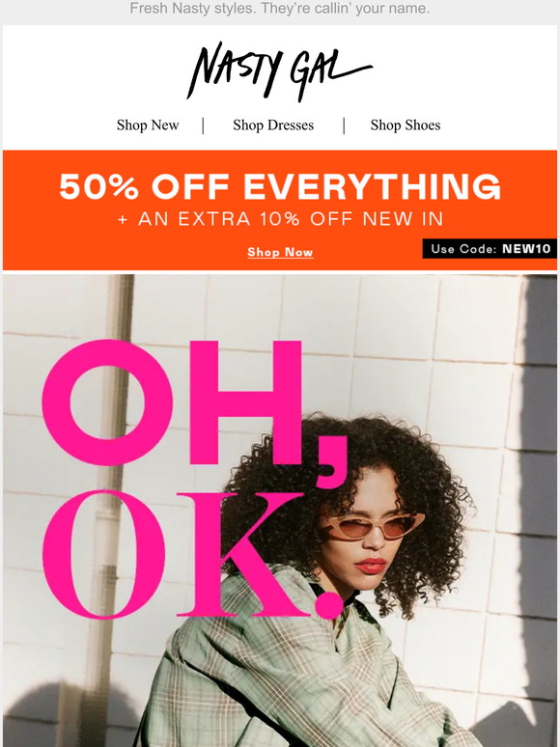Click the pink OH, lettering
The height and width of the screenshot is (747, 560).
[x=195, y=410]
